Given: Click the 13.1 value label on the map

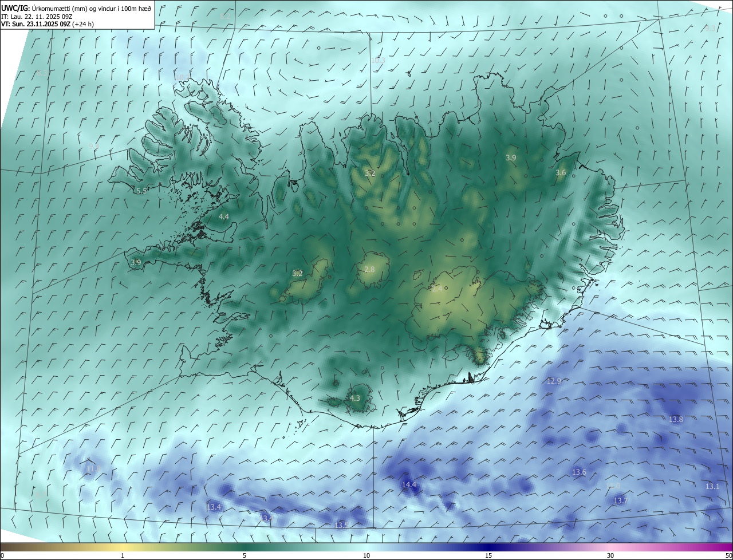Looking at the screenshot, I should point(712,486).
